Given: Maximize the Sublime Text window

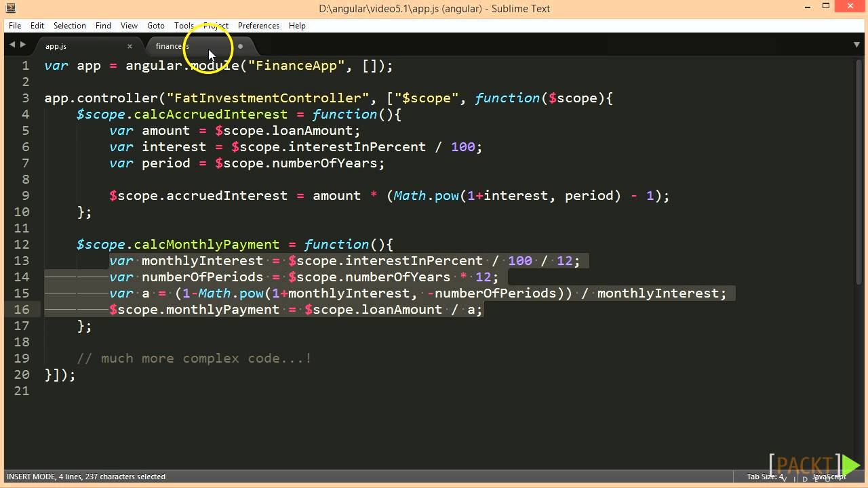Looking at the screenshot, I should (826, 6).
